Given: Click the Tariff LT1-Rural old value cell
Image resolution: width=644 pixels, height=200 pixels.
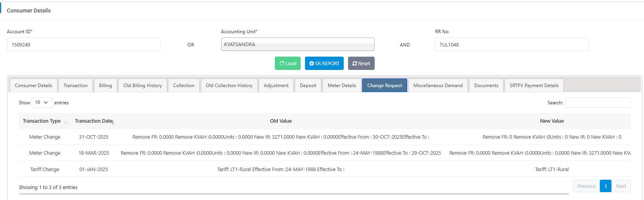Looking at the screenshot, I should 281,169.
